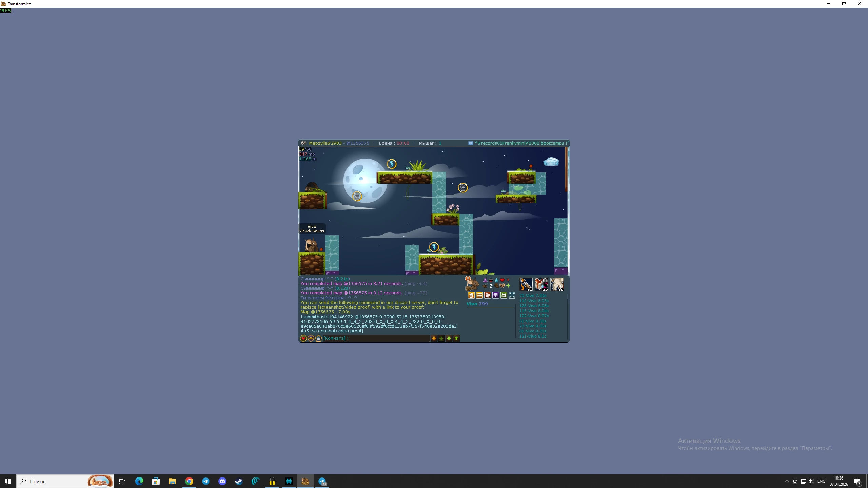Screen dimensions: 868x488
Task: Click the spring token right of water column
Action: (x=463, y=188)
